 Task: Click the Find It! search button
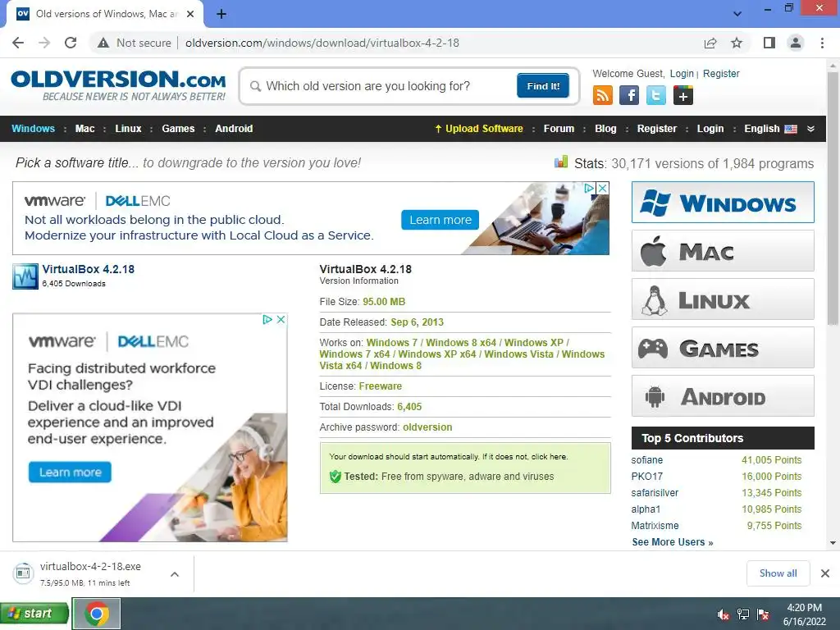click(x=543, y=85)
